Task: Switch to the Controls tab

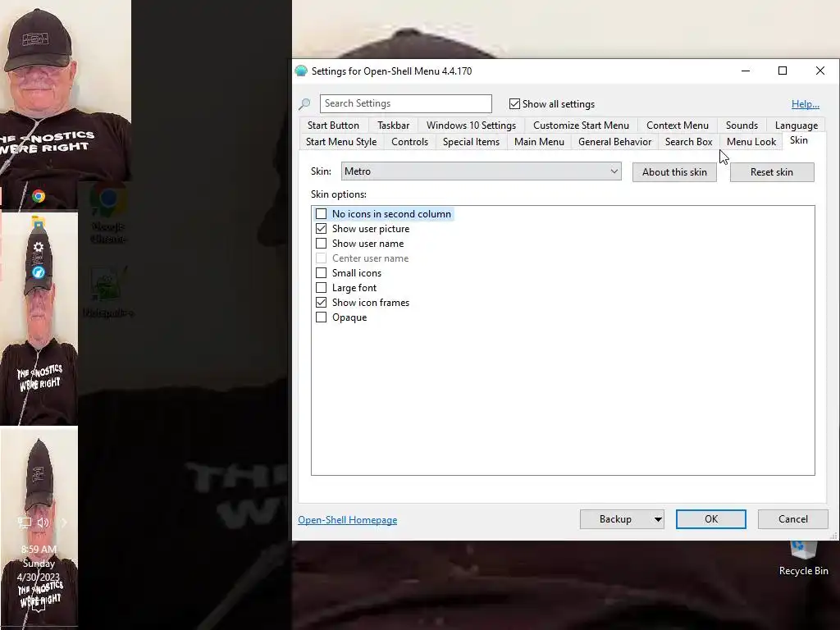Action: pos(409,142)
